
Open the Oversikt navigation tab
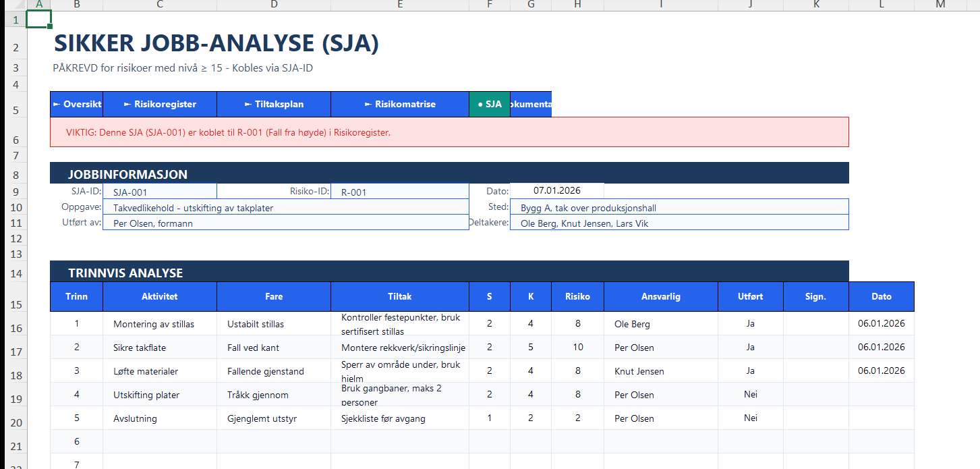77,105
